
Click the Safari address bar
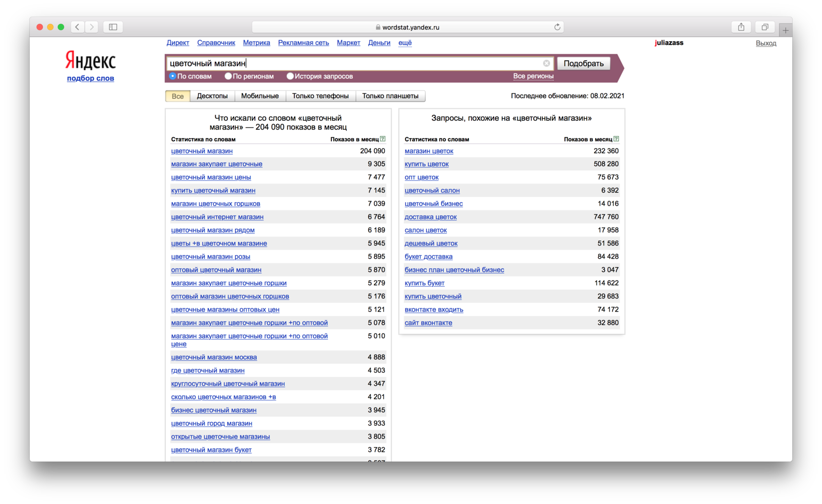pos(408,27)
